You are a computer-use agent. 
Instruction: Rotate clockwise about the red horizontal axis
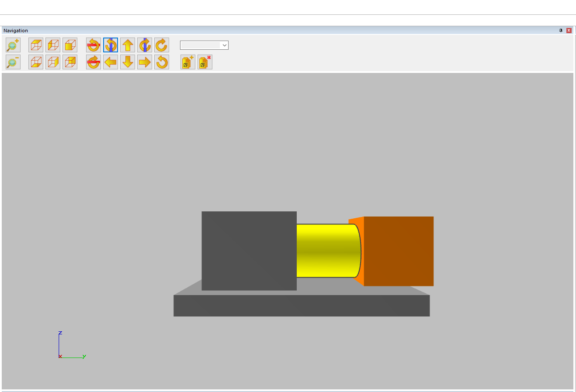(x=94, y=62)
